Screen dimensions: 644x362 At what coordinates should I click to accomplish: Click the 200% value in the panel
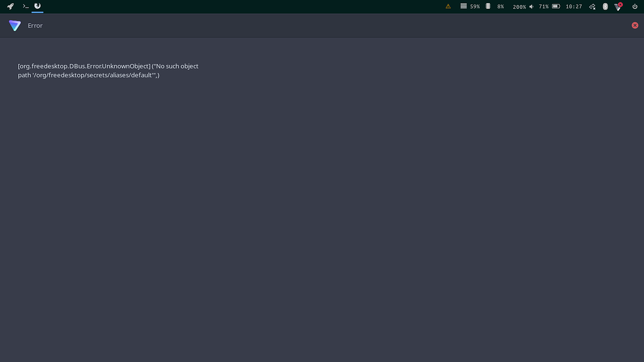click(519, 6)
